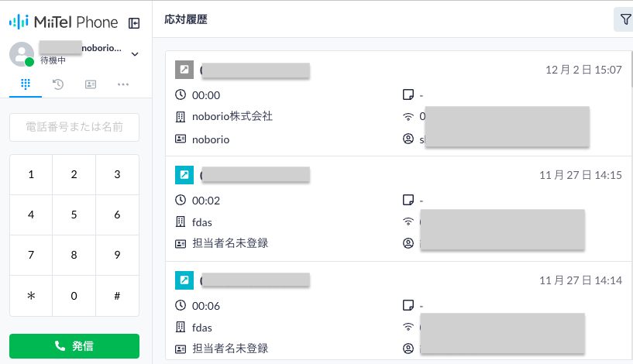
Task: Open the call history clock tab
Action: pos(58,84)
